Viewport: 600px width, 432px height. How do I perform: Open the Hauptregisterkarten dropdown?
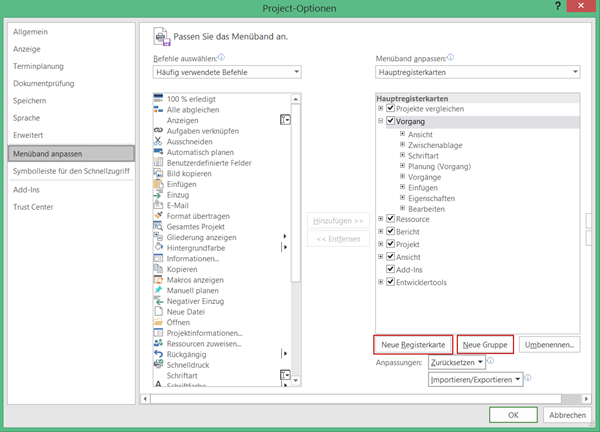pos(478,72)
